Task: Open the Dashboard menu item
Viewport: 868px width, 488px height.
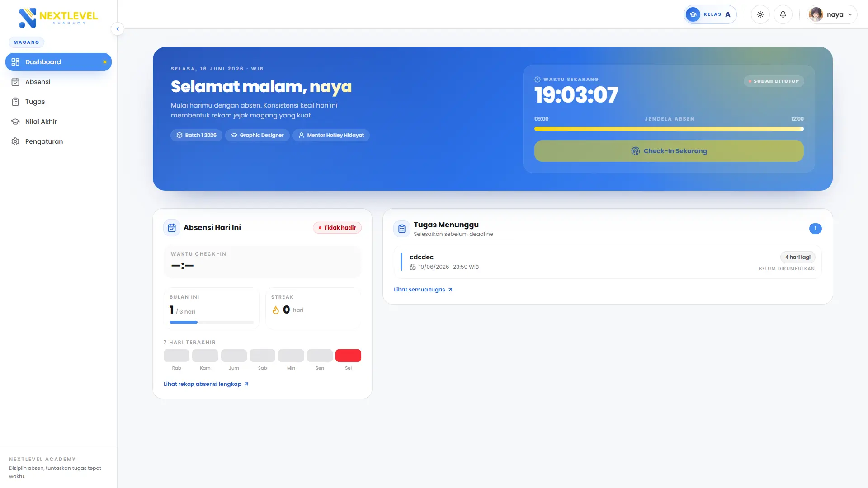Action: point(58,62)
